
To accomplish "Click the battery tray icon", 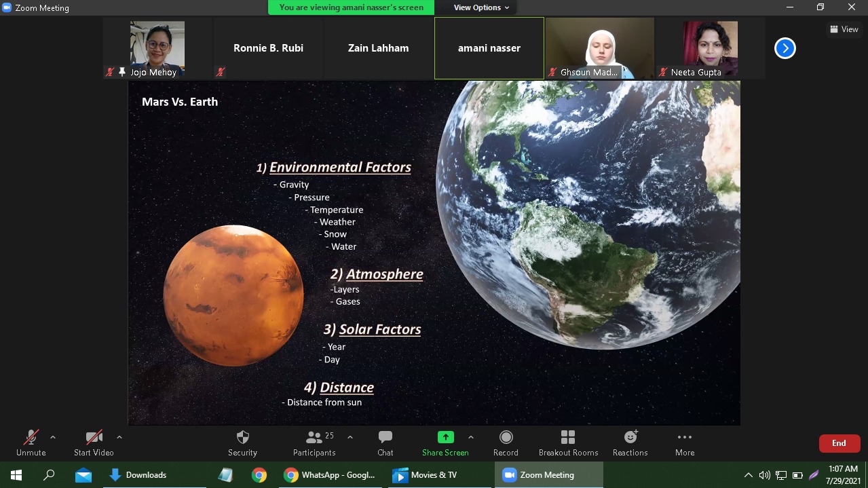I will pyautogui.click(x=797, y=475).
